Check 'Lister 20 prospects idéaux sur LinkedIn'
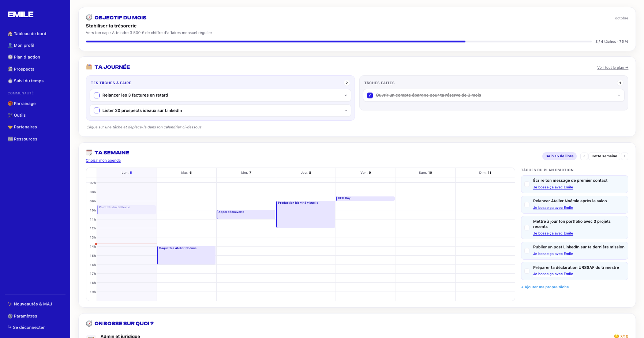Viewport: 644px width, 338px height. [x=97, y=110]
